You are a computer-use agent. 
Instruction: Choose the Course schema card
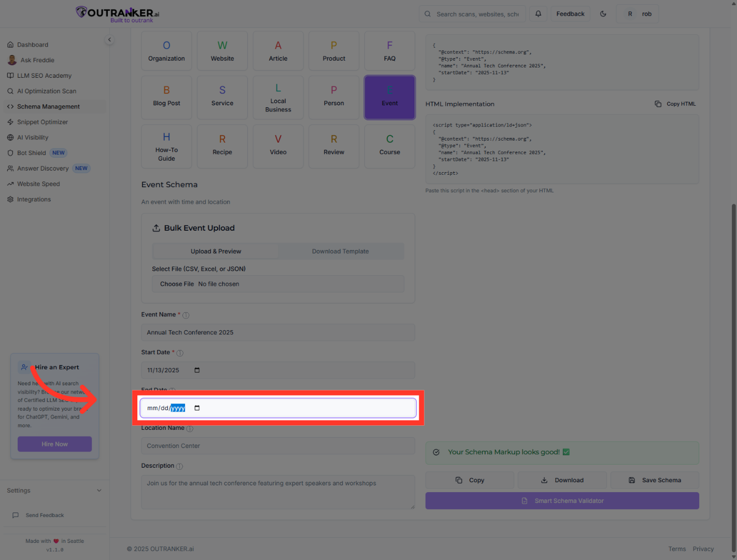pos(390,146)
